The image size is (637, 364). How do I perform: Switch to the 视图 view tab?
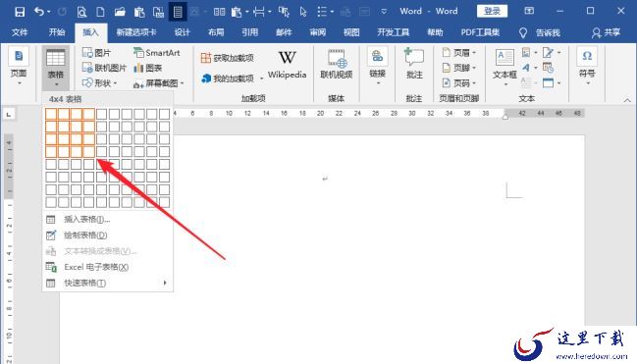[x=351, y=32]
